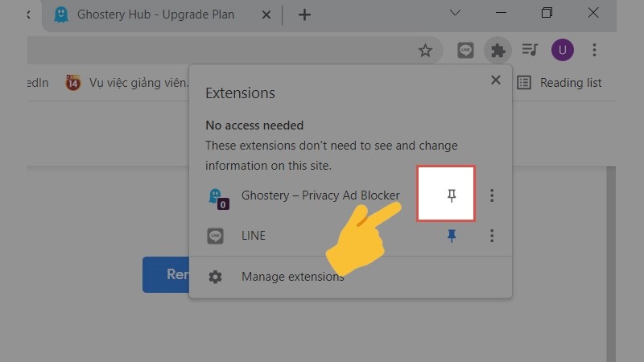Click the Extensions puzzle piece icon
This screenshot has height=362, width=644.
[x=497, y=50]
